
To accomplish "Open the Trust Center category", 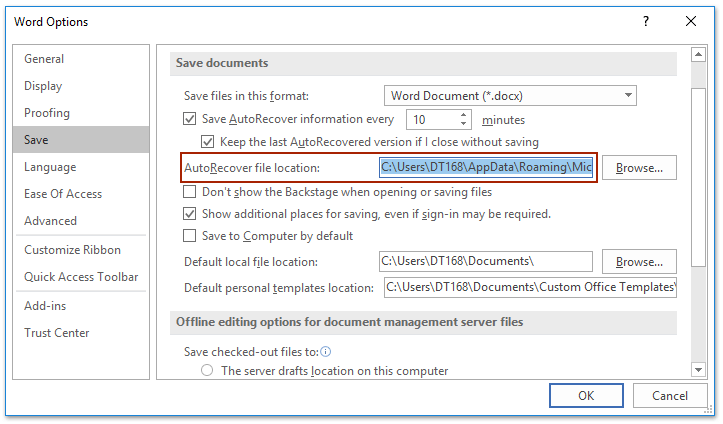I will click(x=57, y=333).
